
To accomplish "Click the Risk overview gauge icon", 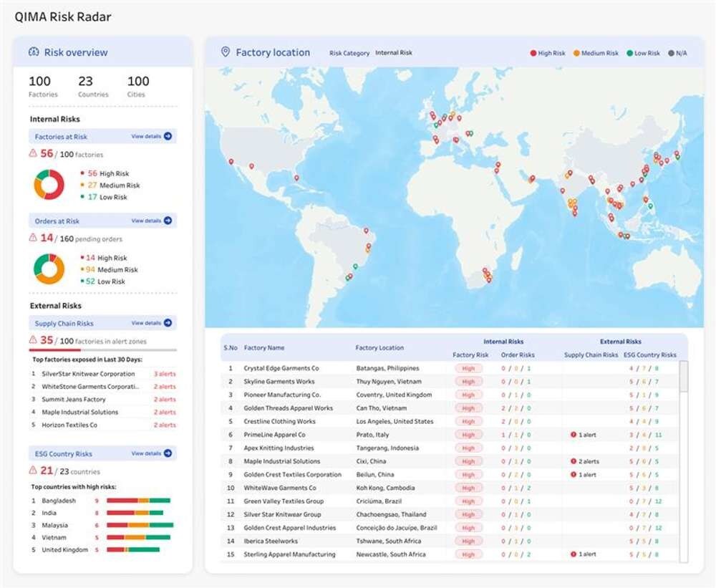I will coord(34,52).
